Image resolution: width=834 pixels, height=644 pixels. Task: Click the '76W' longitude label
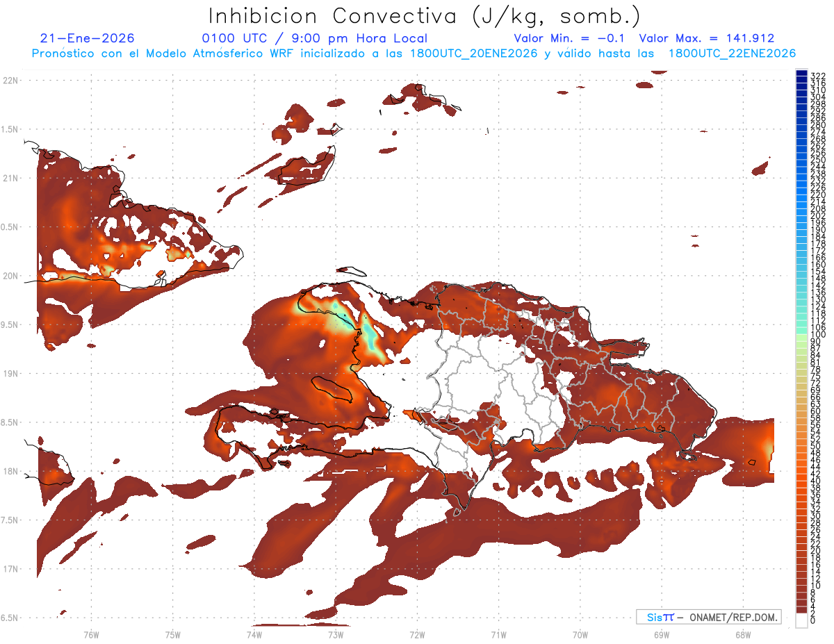pyautogui.click(x=91, y=635)
